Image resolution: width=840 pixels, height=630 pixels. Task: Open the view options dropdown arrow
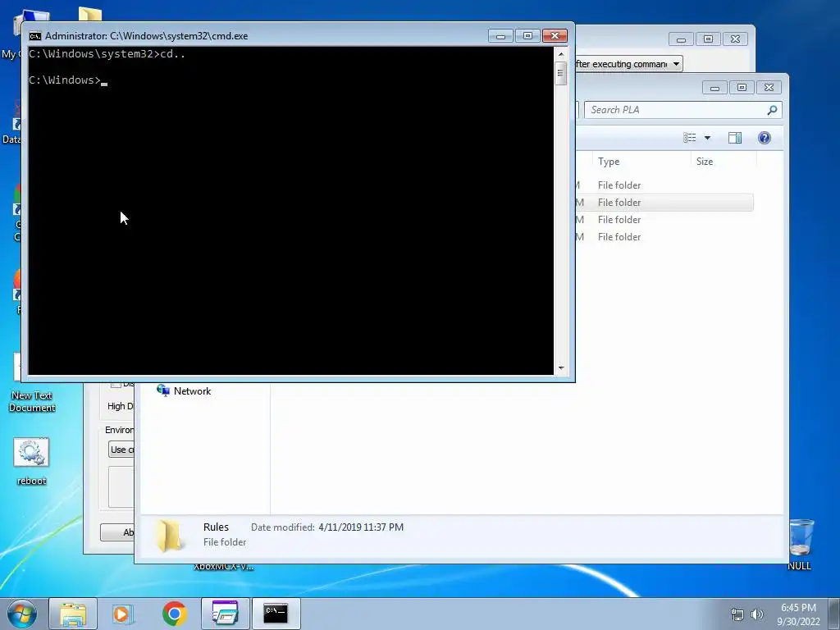pos(707,138)
